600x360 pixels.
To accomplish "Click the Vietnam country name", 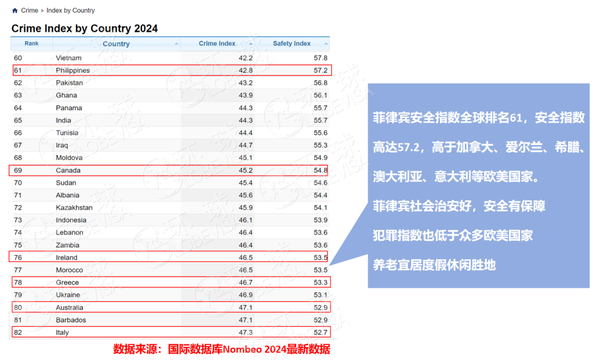I will 68,58.
